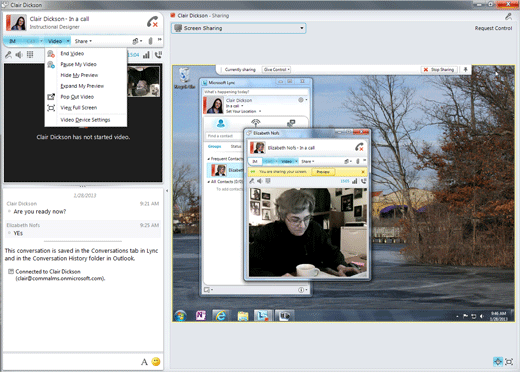Click the volume icon in shared system tray
The height and width of the screenshot is (372, 520).
pyautogui.click(x=481, y=316)
